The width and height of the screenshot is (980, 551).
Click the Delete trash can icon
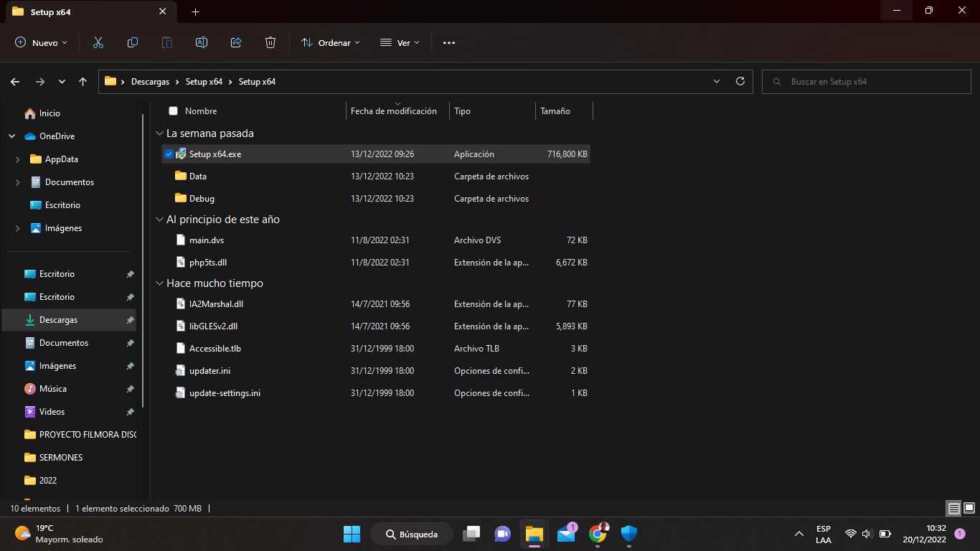[270, 43]
